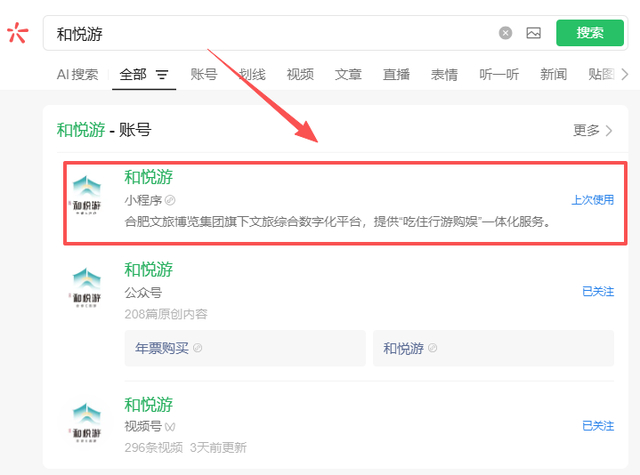Open the 和悦游 mini program avatar icon

click(x=87, y=195)
